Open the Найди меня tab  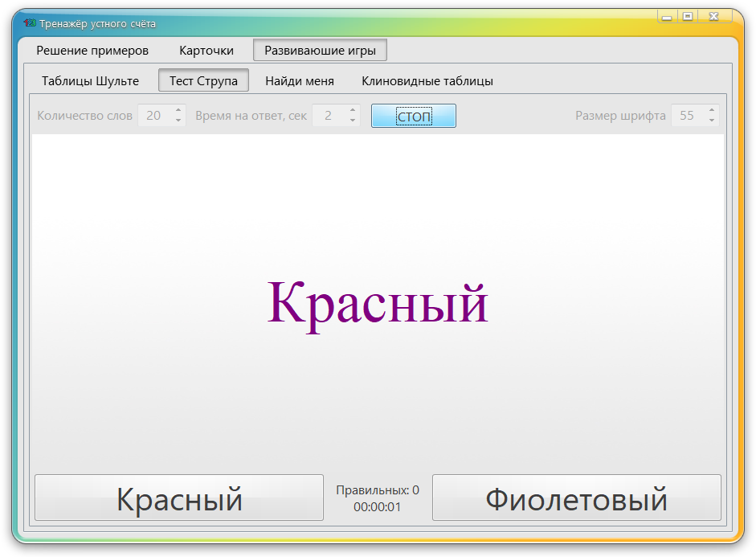(x=300, y=80)
